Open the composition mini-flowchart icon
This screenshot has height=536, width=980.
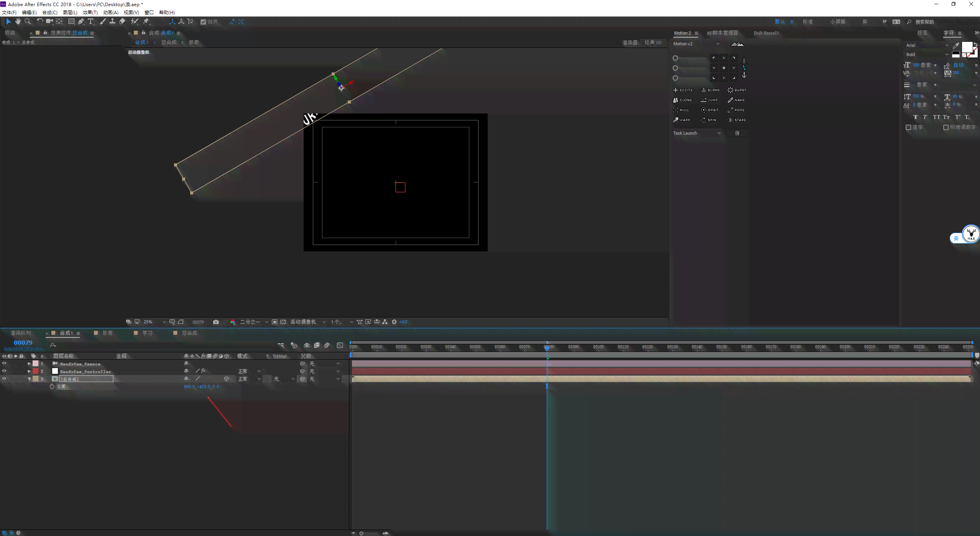click(x=281, y=345)
